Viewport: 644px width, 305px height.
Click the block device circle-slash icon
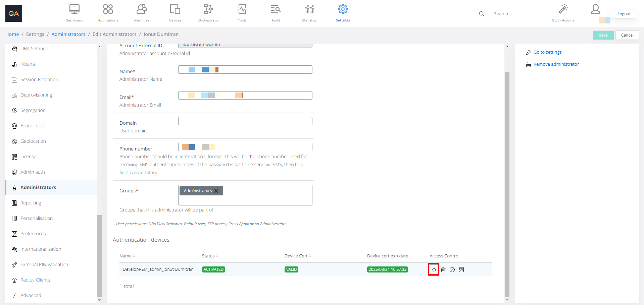click(x=452, y=269)
